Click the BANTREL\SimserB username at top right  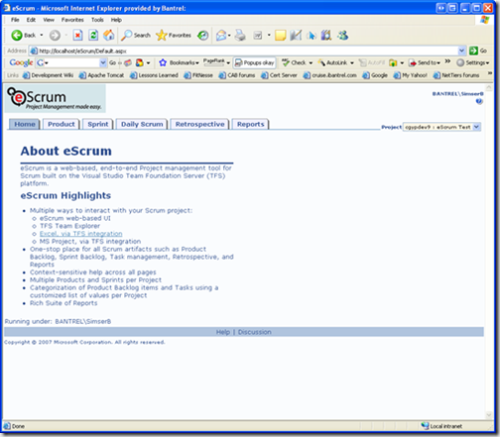tap(458, 94)
